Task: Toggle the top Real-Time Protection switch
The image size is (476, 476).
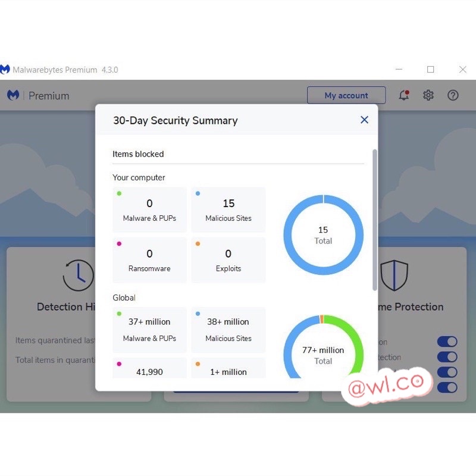Action: click(x=447, y=342)
